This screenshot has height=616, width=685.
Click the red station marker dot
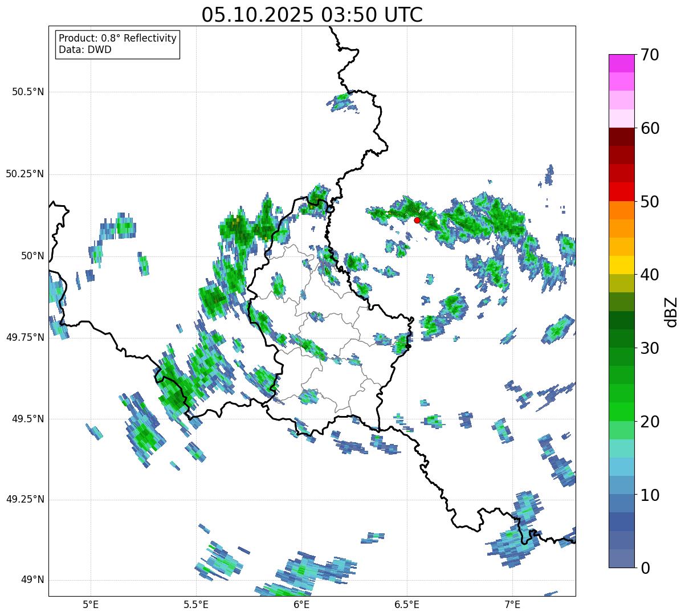click(x=417, y=220)
